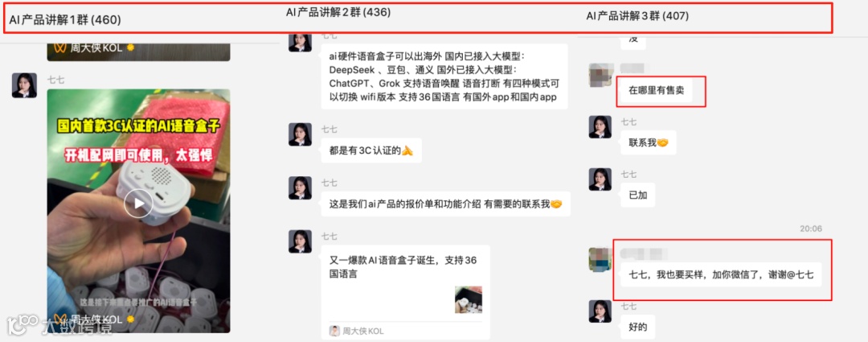Click the avatar beside the 已加 message

click(600, 179)
